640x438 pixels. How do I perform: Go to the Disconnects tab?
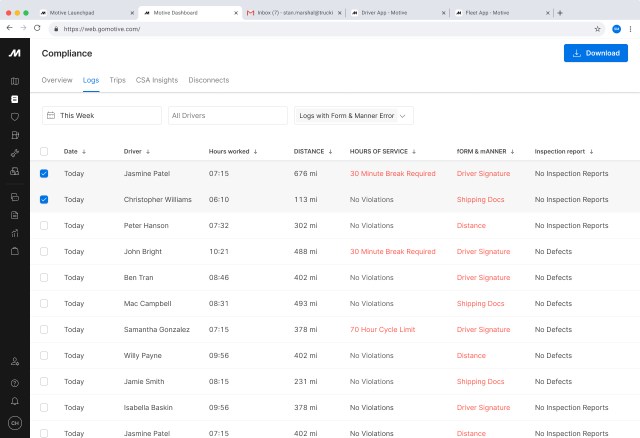(x=208, y=80)
